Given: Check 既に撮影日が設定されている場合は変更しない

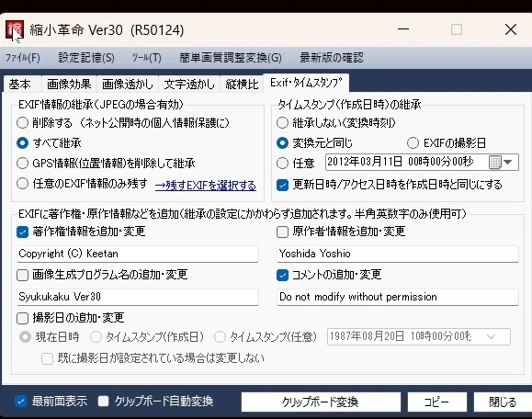Looking at the screenshot, I should click(47, 358).
